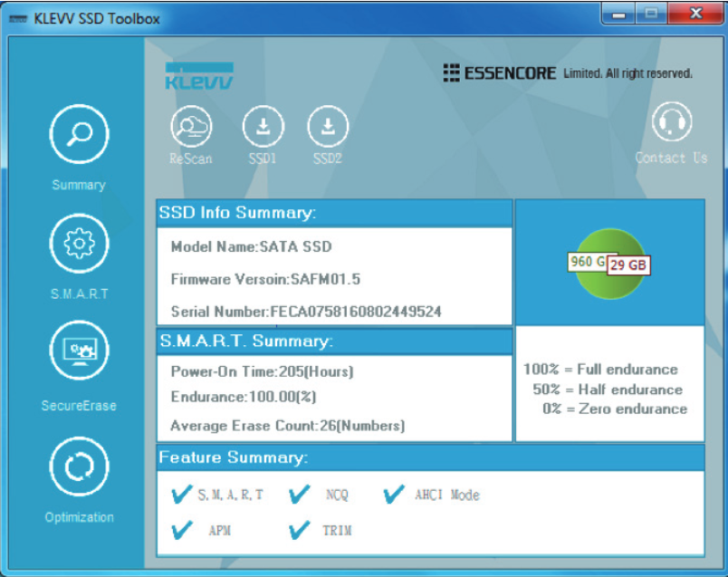Image resolution: width=728 pixels, height=577 pixels.
Task: Click the SSD1 label
Action: (263, 159)
